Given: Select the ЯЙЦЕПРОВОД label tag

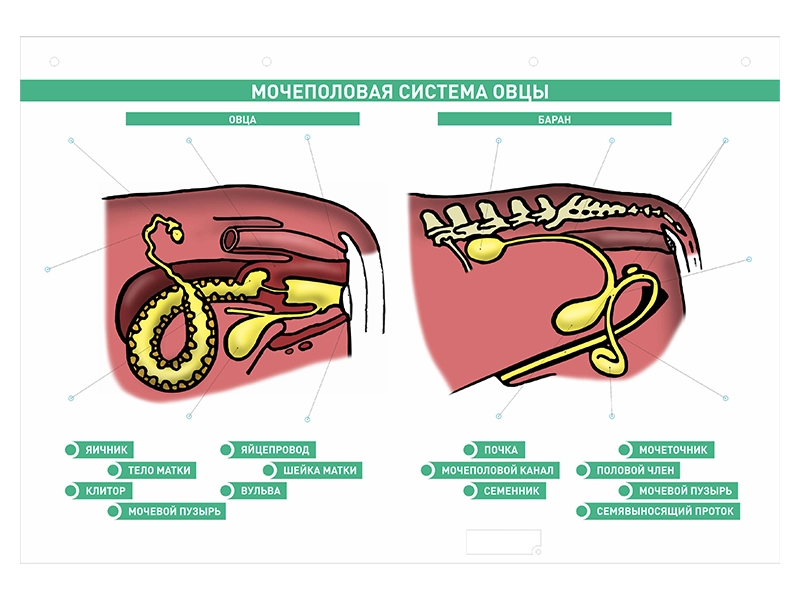Looking at the screenshot, I should pyautogui.click(x=268, y=449).
